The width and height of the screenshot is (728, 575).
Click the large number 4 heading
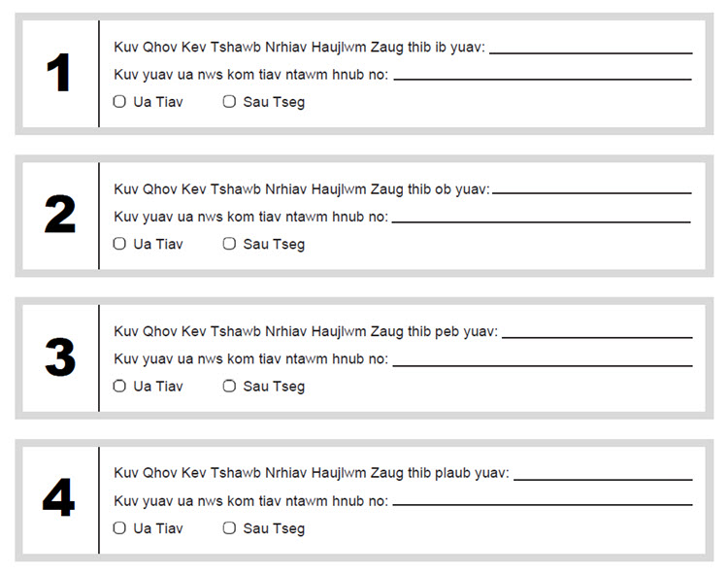[x=59, y=500]
